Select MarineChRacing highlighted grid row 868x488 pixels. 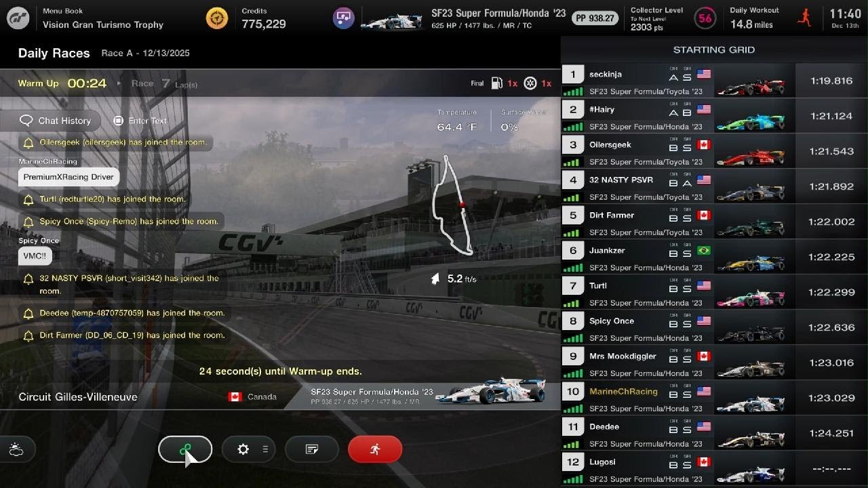coord(714,399)
